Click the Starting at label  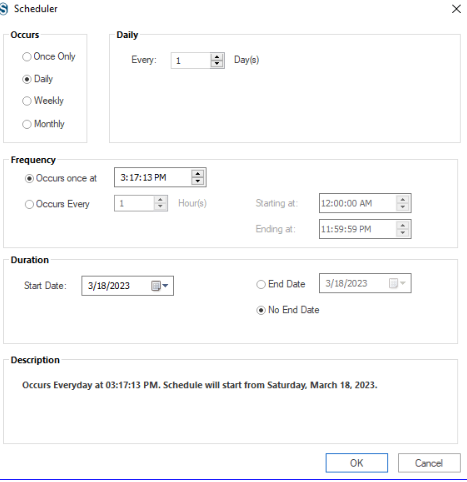277,203
